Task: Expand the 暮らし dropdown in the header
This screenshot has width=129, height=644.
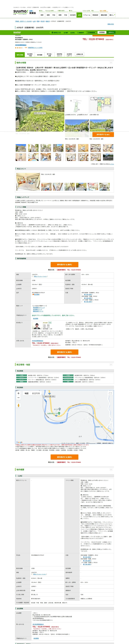Action: pos(112,15)
